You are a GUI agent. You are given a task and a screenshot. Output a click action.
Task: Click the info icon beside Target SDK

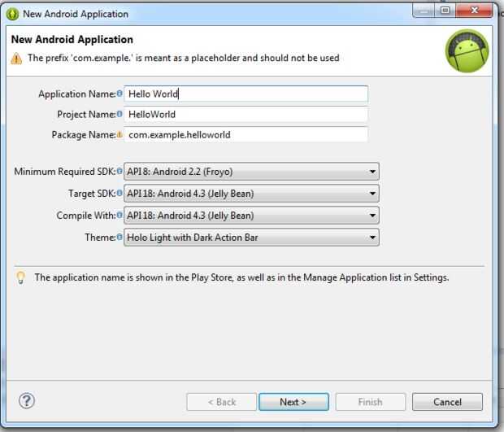(x=119, y=193)
